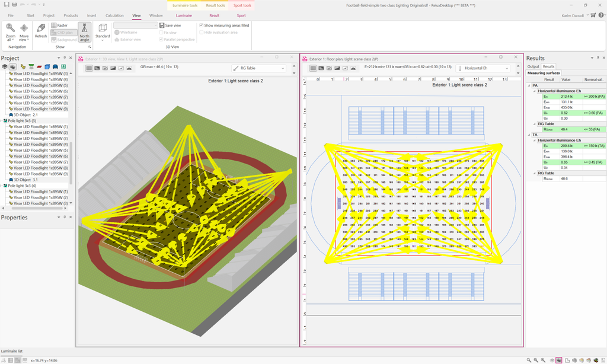607x364 pixels.
Task: Click the Save view icon
Action: 162,25
